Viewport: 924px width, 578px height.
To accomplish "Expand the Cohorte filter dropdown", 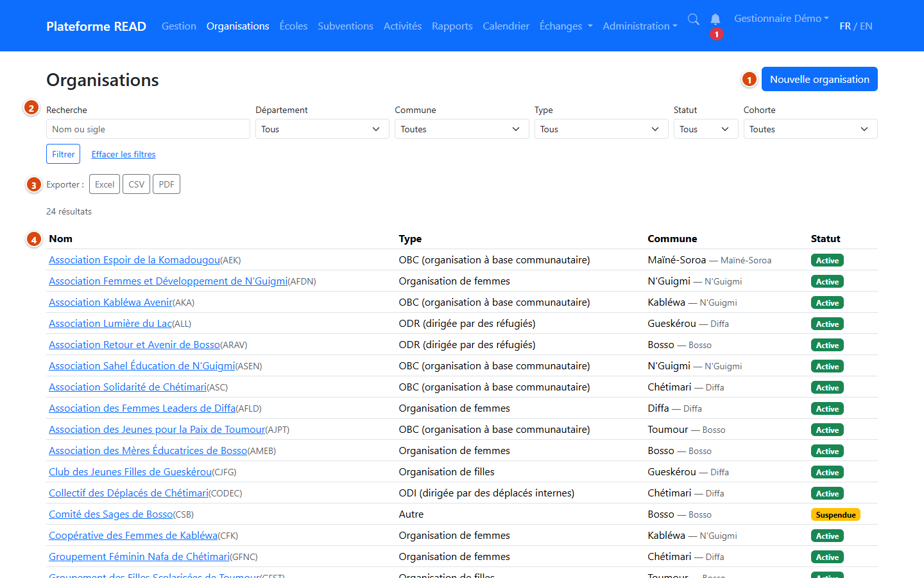I will click(x=810, y=129).
